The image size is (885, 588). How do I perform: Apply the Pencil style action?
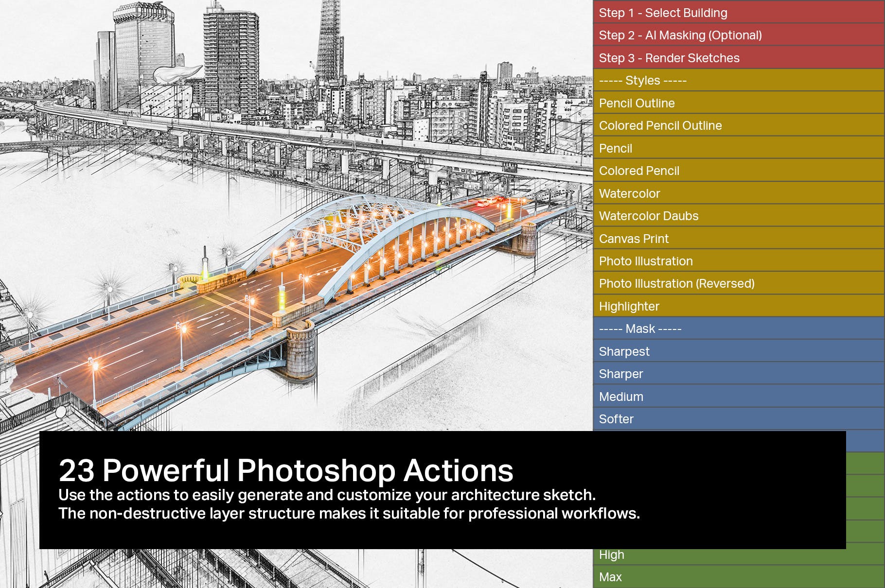[x=729, y=148]
